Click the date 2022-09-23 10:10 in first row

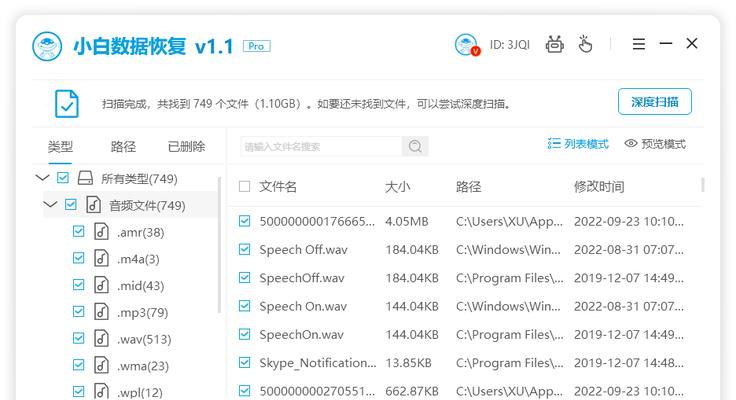629,221
